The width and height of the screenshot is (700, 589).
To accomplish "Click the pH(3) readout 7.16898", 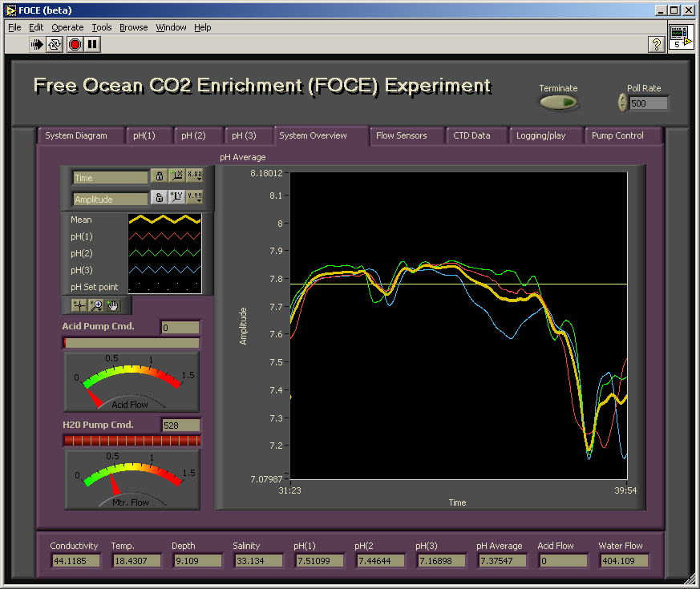I will click(x=441, y=561).
